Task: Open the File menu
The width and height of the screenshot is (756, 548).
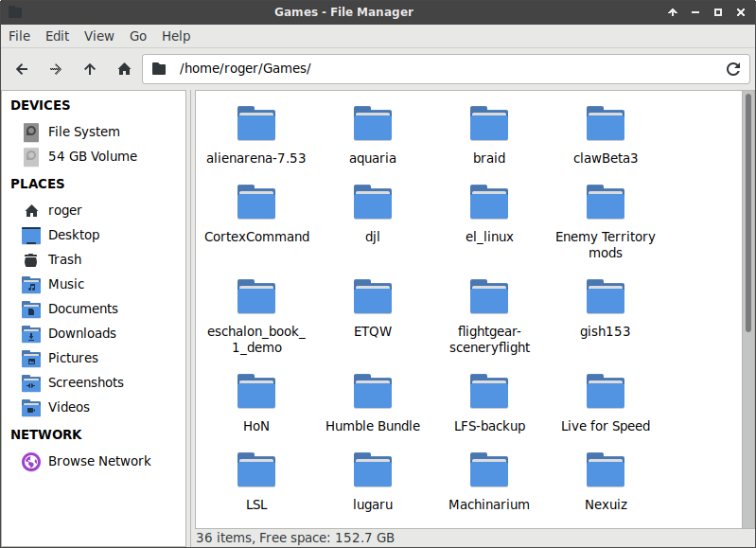Action: point(20,36)
